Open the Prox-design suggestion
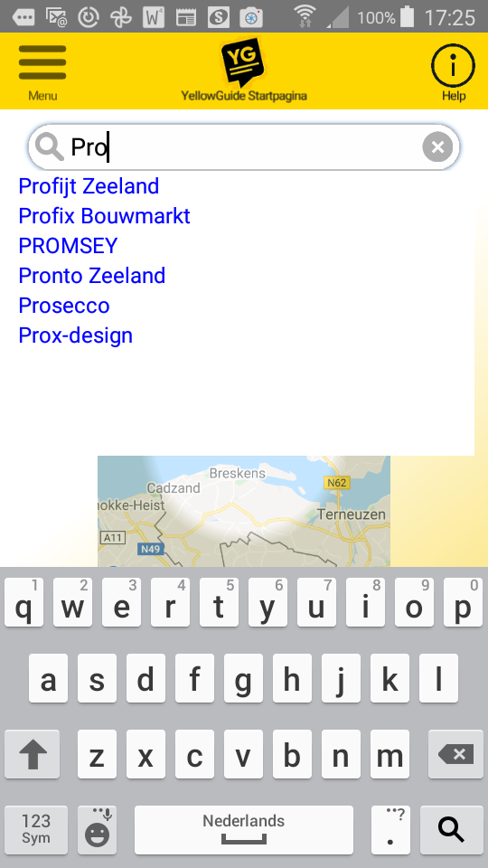This screenshot has height=868, width=488. click(76, 335)
